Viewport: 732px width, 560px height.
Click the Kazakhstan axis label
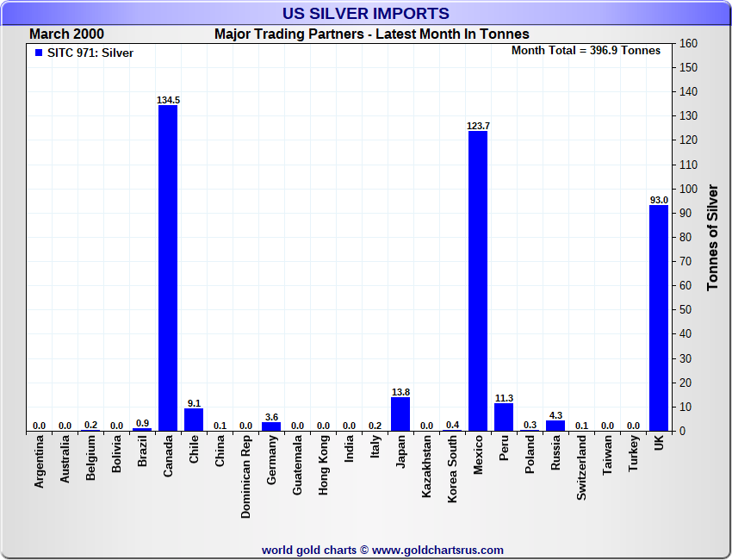426,466
